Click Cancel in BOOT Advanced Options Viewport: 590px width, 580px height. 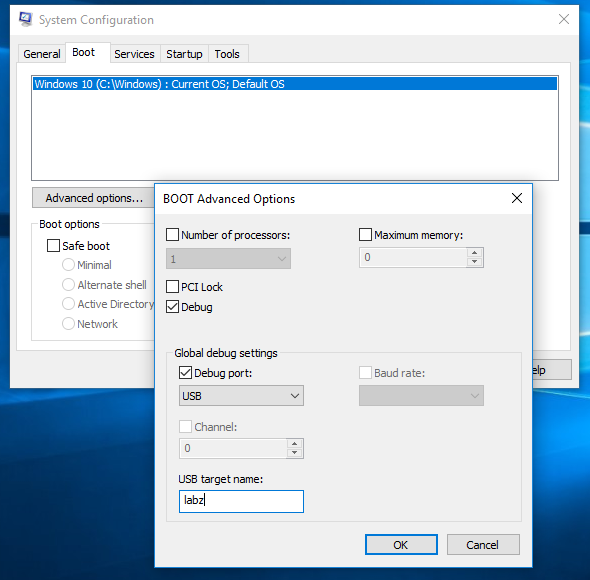click(483, 545)
